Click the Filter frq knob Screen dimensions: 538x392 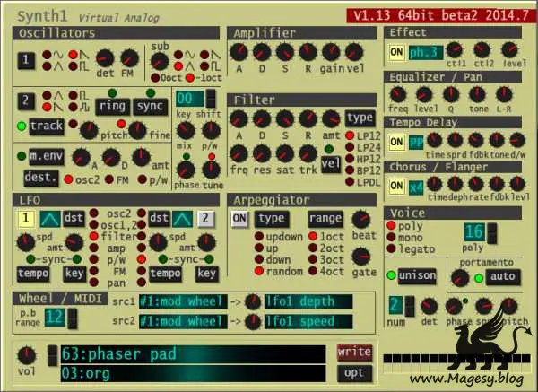pyautogui.click(x=239, y=153)
